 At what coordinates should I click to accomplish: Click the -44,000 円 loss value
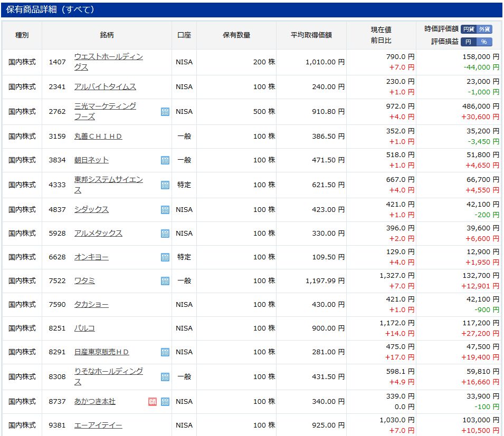point(481,67)
